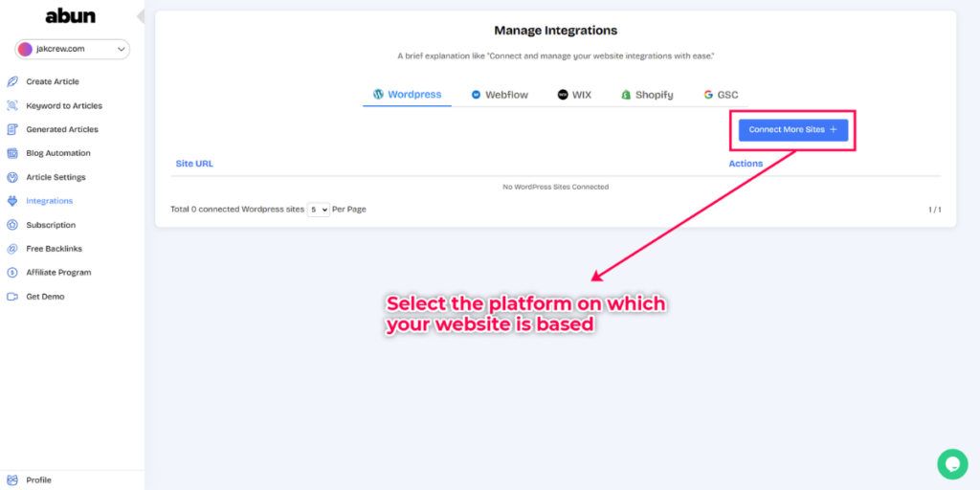This screenshot has height=490, width=980.
Task: Click 'No WordPress Sites Connected' message
Action: pos(556,187)
